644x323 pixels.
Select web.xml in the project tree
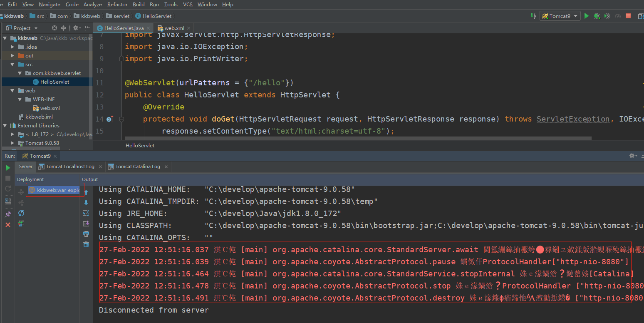(46, 108)
